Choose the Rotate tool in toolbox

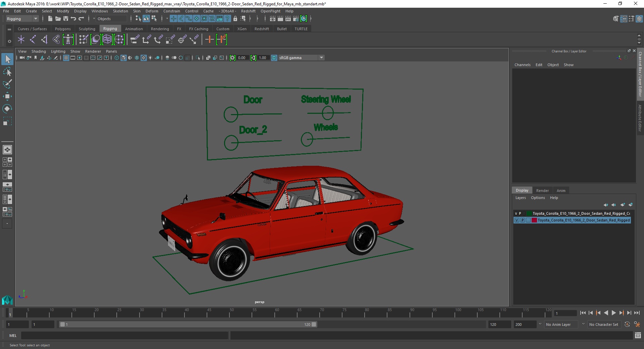7,108
